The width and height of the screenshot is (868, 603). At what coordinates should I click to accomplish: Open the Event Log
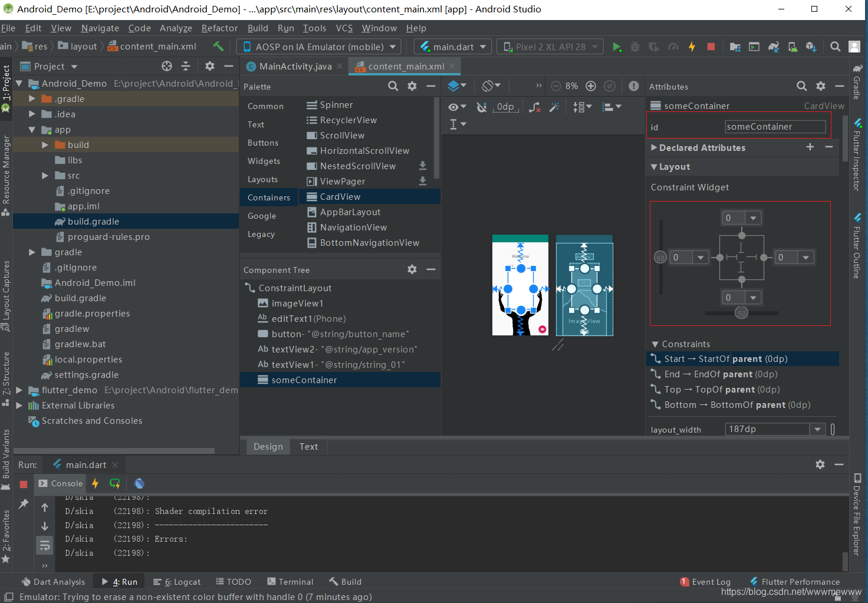(x=705, y=582)
